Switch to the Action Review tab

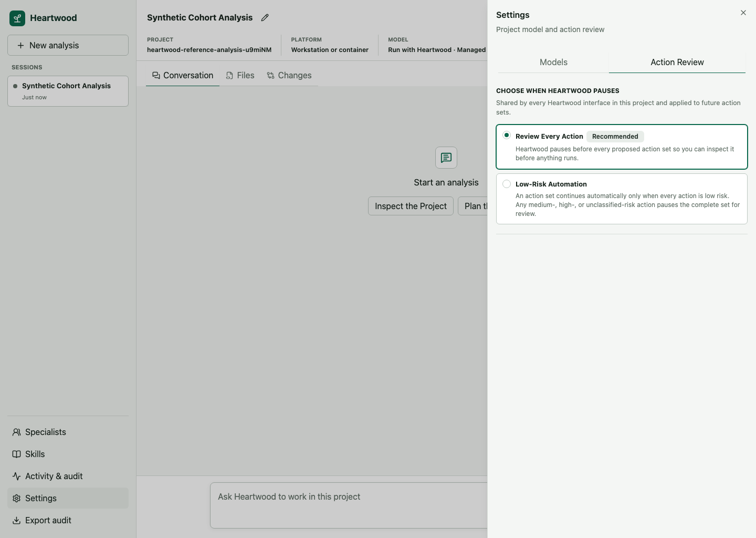pyautogui.click(x=677, y=62)
